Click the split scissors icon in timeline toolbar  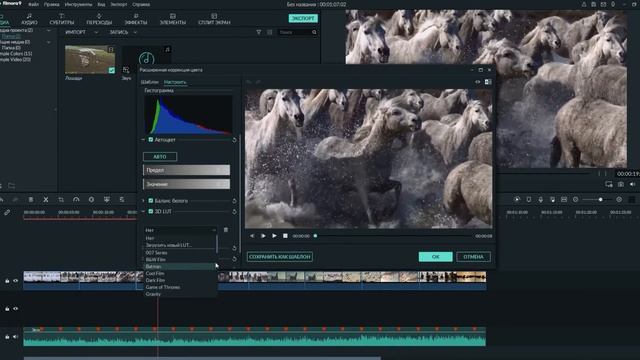[x=46, y=200]
